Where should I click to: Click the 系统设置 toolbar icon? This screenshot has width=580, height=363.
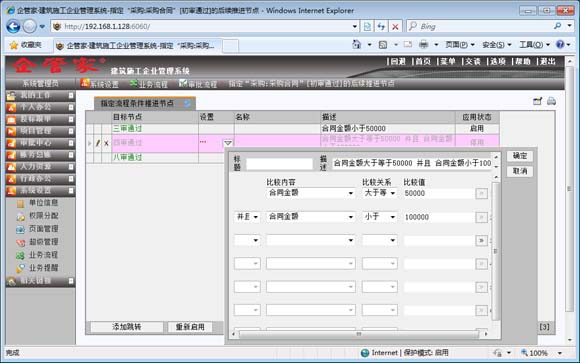click(100, 84)
